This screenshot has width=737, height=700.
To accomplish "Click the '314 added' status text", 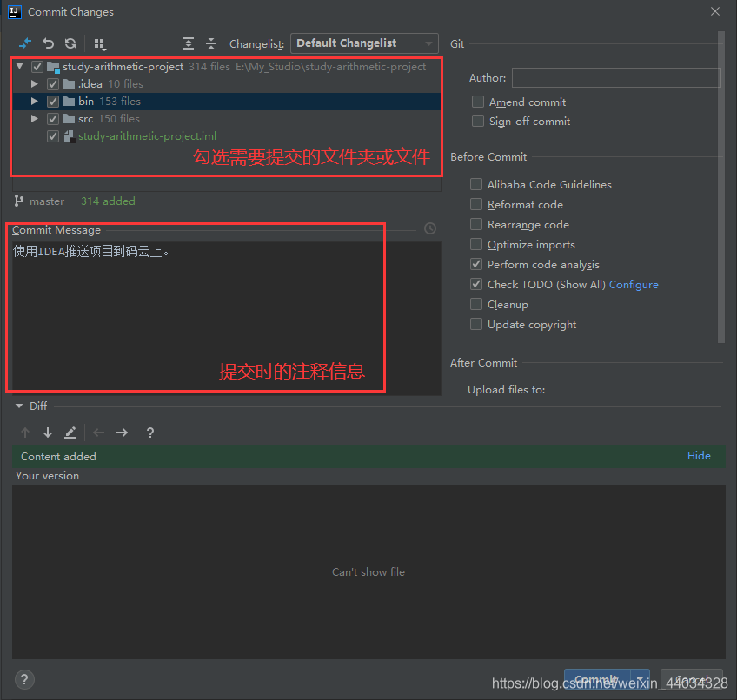I will (x=108, y=201).
